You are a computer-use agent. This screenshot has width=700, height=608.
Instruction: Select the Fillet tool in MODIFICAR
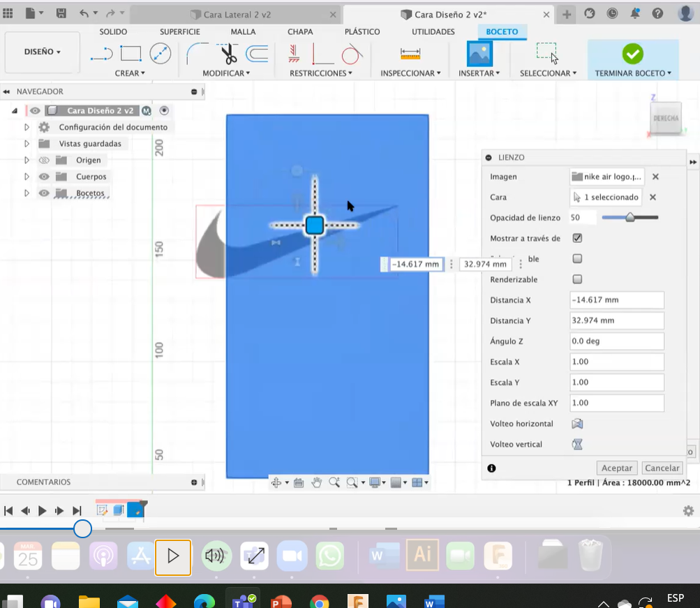[196, 54]
